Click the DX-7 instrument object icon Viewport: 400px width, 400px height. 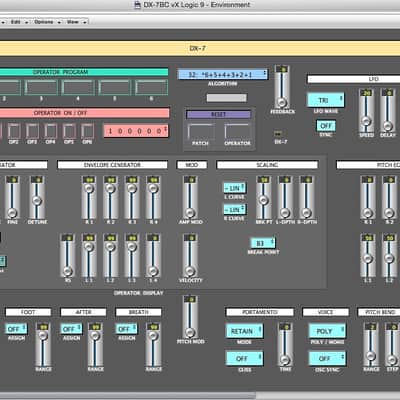[x=278, y=134]
